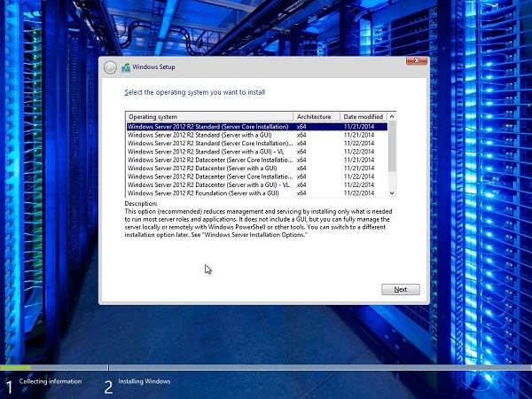Select Standard (Server with a GUI) - VL
The width and height of the screenshot is (532, 399).
(x=257, y=152)
